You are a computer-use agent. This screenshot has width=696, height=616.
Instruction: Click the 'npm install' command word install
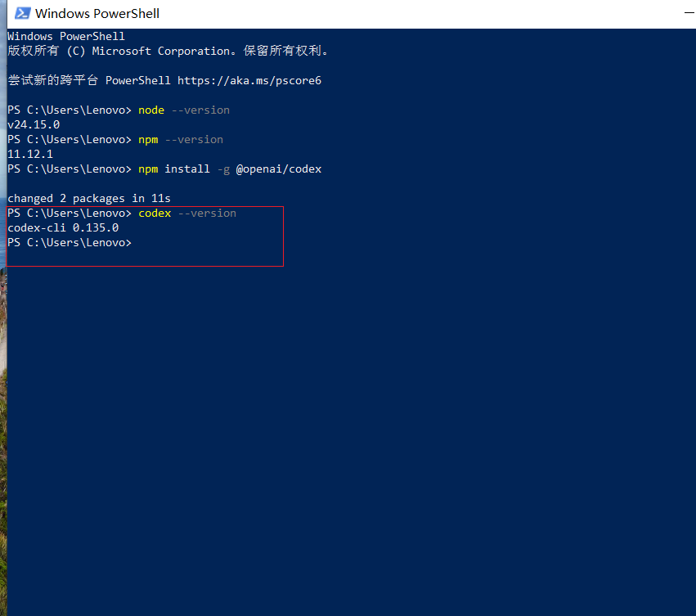tap(187, 169)
